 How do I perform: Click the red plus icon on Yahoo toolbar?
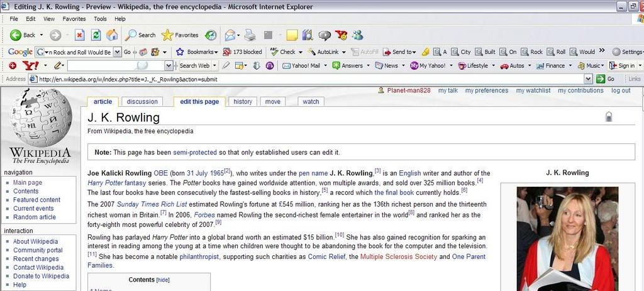tap(13, 65)
